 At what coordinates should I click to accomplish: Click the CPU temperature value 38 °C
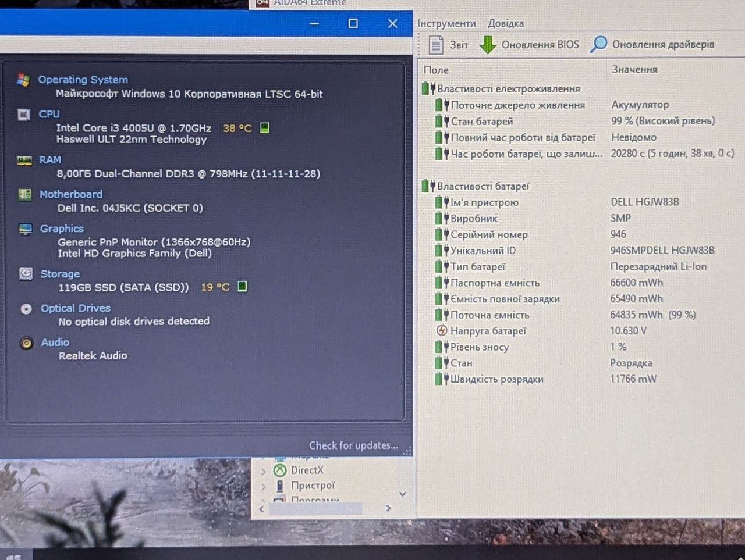[x=237, y=128]
